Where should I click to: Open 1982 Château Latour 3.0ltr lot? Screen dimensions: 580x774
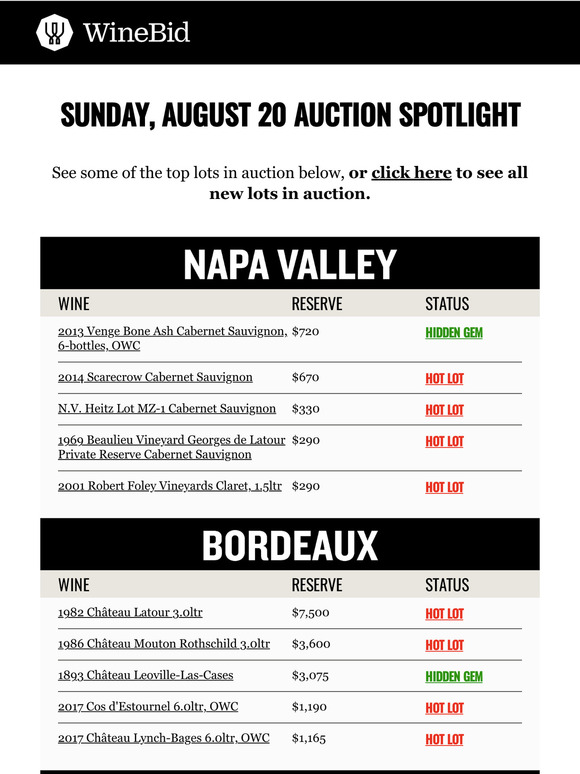pos(130,613)
